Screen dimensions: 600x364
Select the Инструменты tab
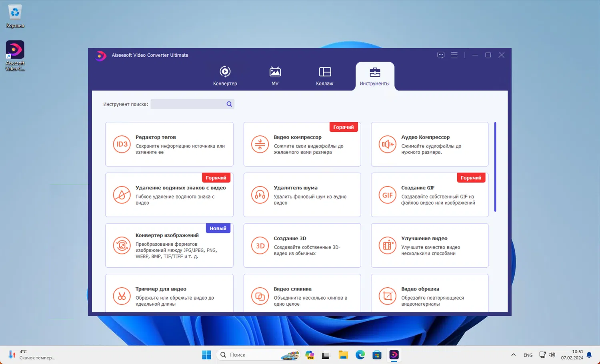pyautogui.click(x=375, y=76)
